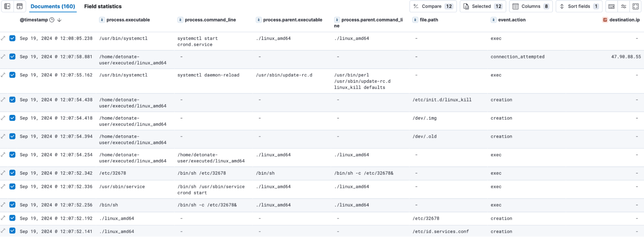The height and width of the screenshot is (237, 644).
Task: Open keyboard shortcuts icon
Action: pos(611,6)
